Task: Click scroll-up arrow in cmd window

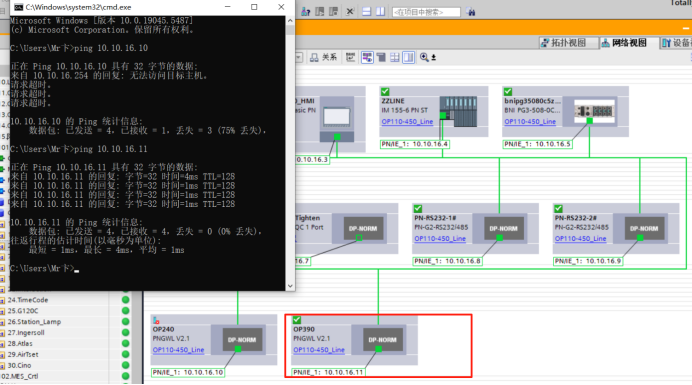Action: (290, 21)
